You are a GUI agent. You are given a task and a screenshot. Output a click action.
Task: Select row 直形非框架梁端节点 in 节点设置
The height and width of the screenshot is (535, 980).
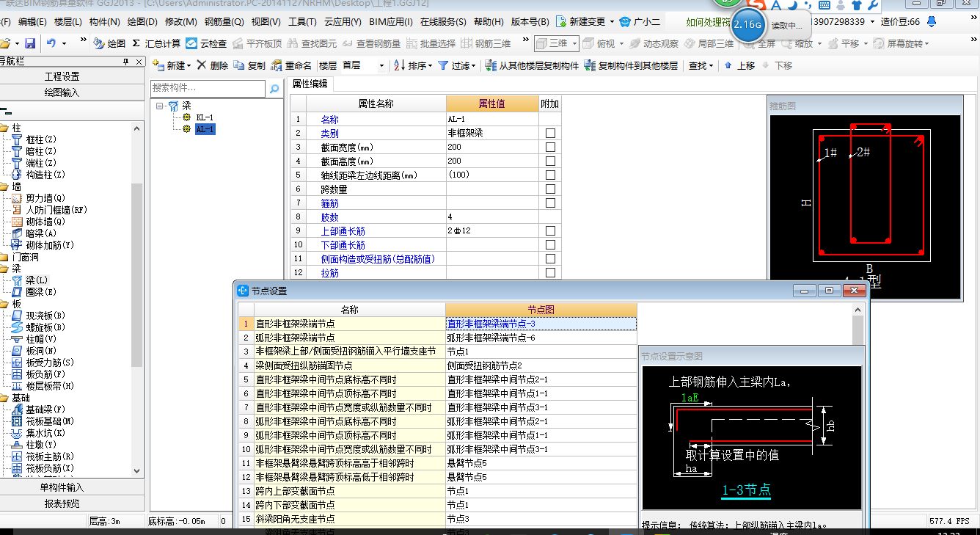click(x=348, y=324)
